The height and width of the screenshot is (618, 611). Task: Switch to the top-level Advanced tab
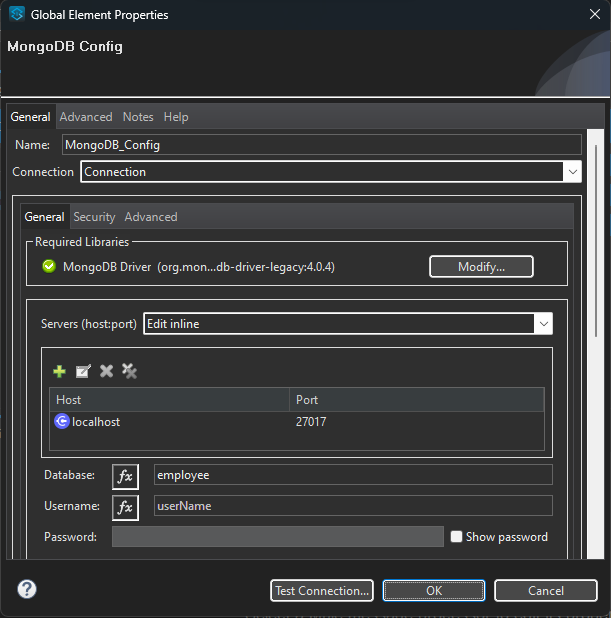pos(86,117)
